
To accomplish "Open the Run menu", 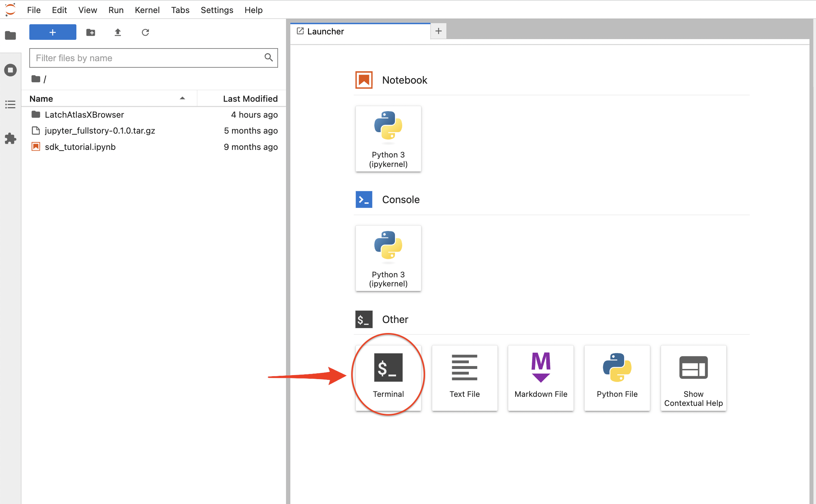I will click(x=116, y=10).
